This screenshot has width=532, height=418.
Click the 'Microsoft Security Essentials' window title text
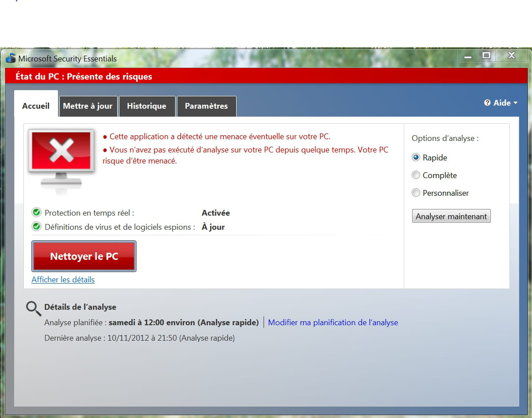(67, 59)
